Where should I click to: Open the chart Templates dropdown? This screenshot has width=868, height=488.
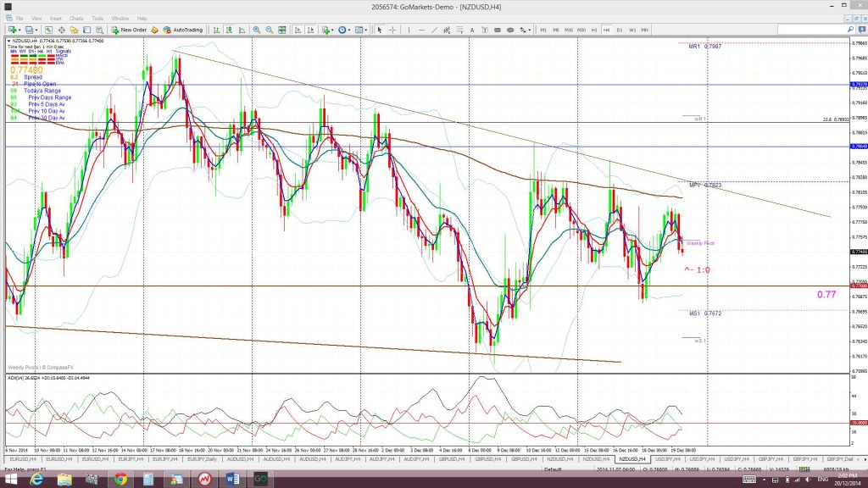(361, 30)
